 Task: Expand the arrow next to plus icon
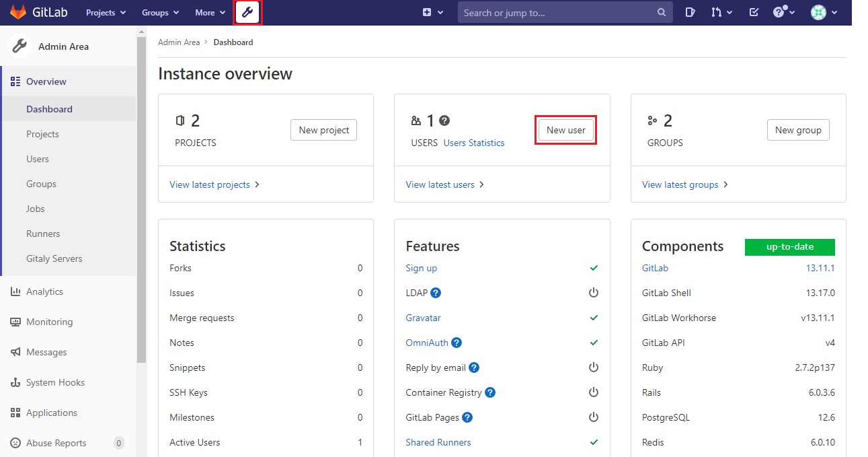click(x=440, y=13)
